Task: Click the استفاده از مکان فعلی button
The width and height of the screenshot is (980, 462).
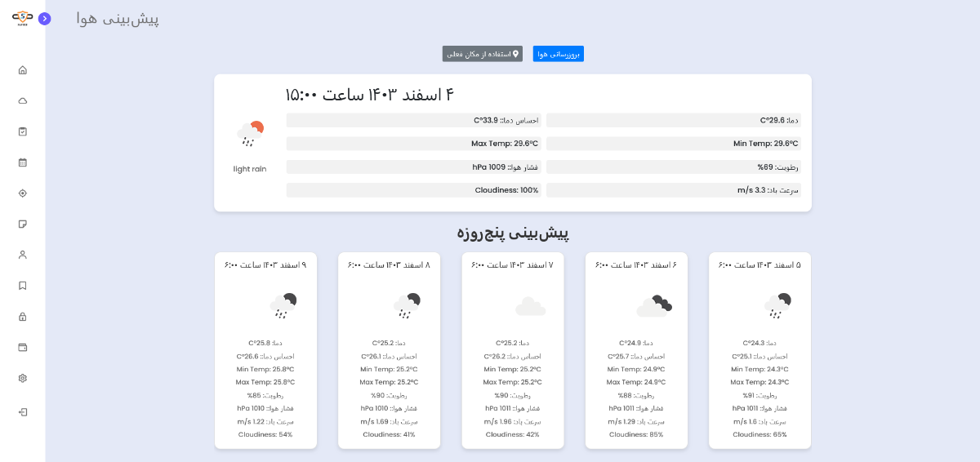Action: coord(483,54)
